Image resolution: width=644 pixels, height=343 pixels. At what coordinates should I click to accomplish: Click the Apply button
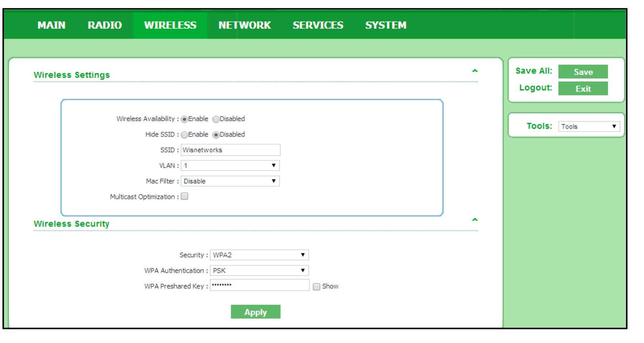click(x=256, y=311)
